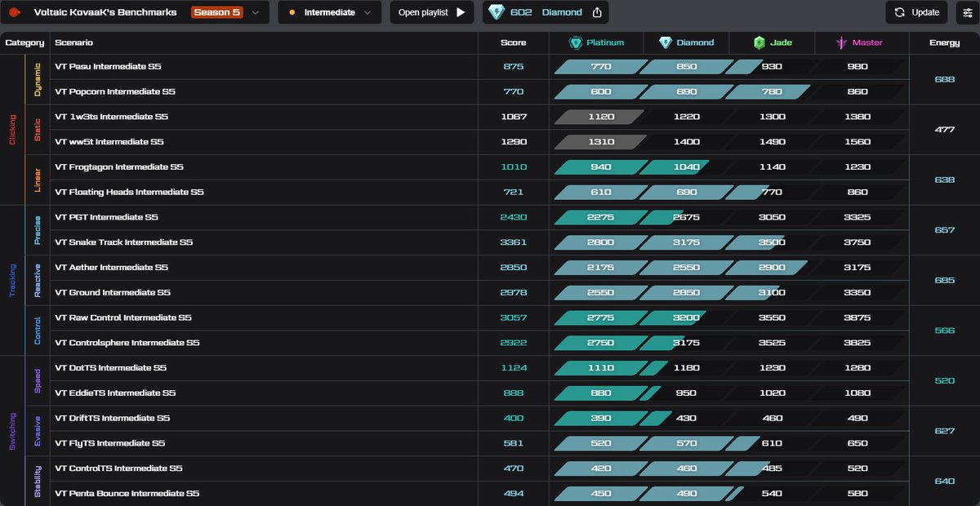The width and height of the screenshot is (980, 506).
Task: Click the Category column header
Action: point(24,42)
